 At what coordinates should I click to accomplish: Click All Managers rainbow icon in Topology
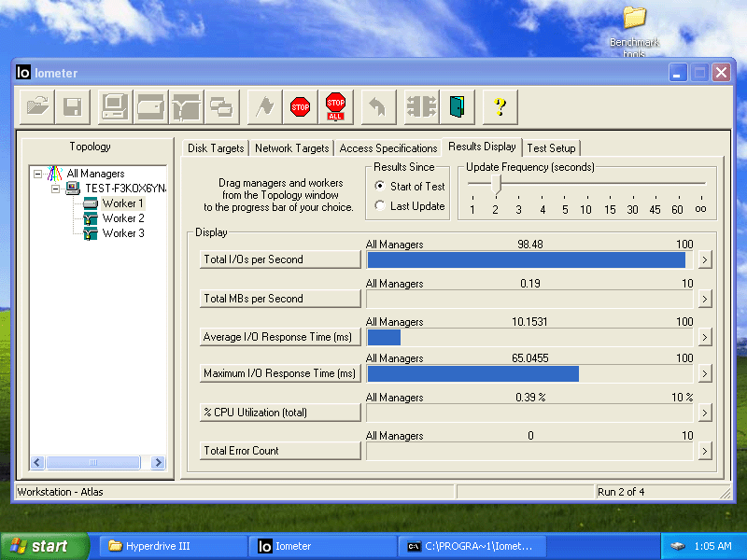coord(55,174)
